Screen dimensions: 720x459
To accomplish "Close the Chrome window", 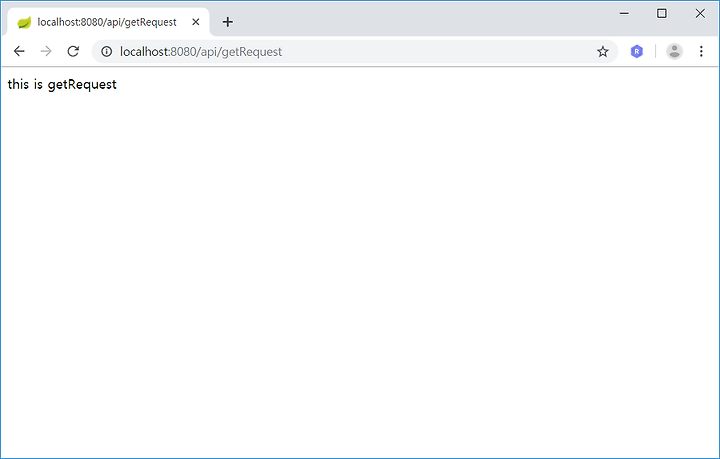I will pyautogui.click(x=700, y=13).
